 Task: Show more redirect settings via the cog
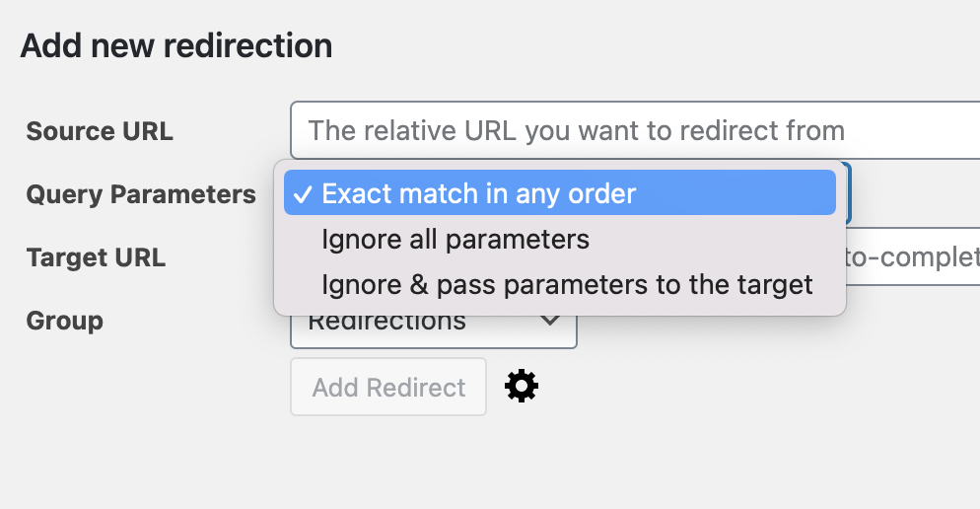pyautogui.click(x=522, y=387)
